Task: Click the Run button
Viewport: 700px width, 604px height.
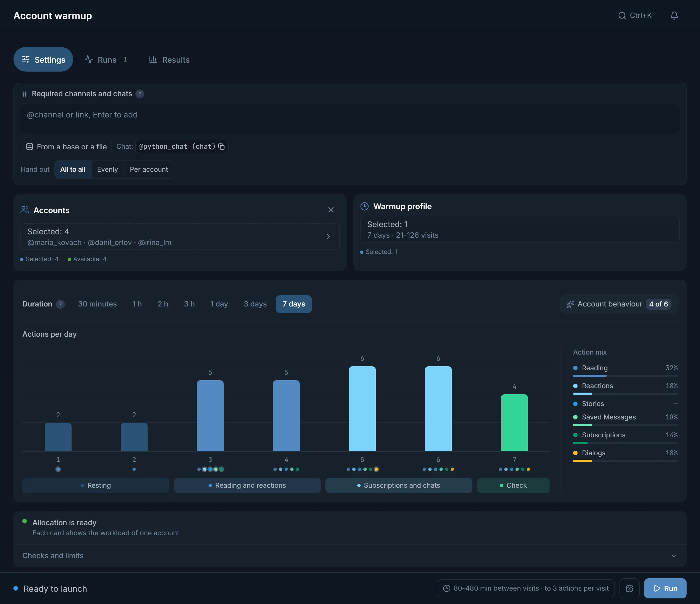Action: tap(665, 588)
